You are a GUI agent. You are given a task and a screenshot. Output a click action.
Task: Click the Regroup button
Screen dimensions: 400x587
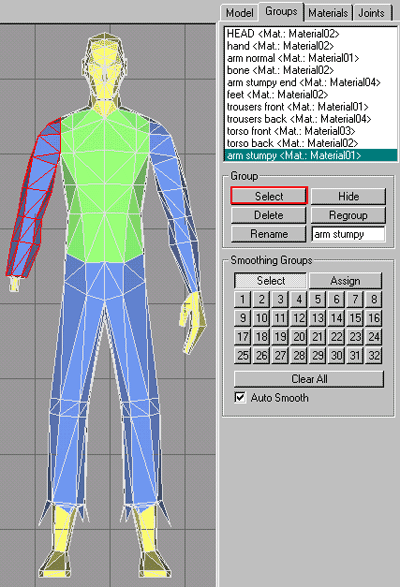tap(348, 215)
